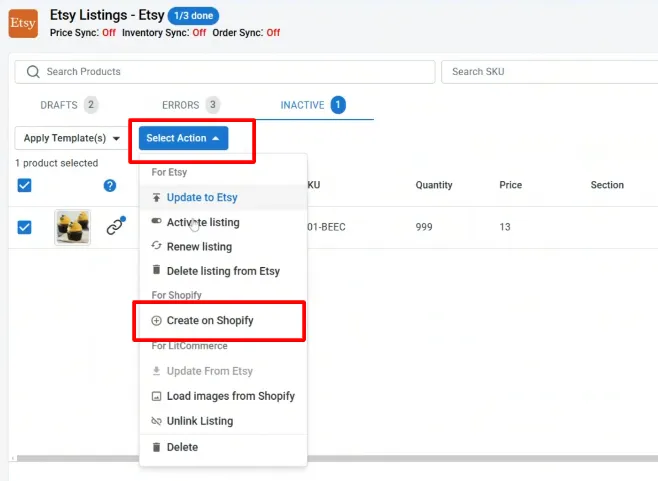The width and height of the screenshot is (658, 481).
Task: Collapse the Select Action dropdown
Action: (x=183, y=138)
